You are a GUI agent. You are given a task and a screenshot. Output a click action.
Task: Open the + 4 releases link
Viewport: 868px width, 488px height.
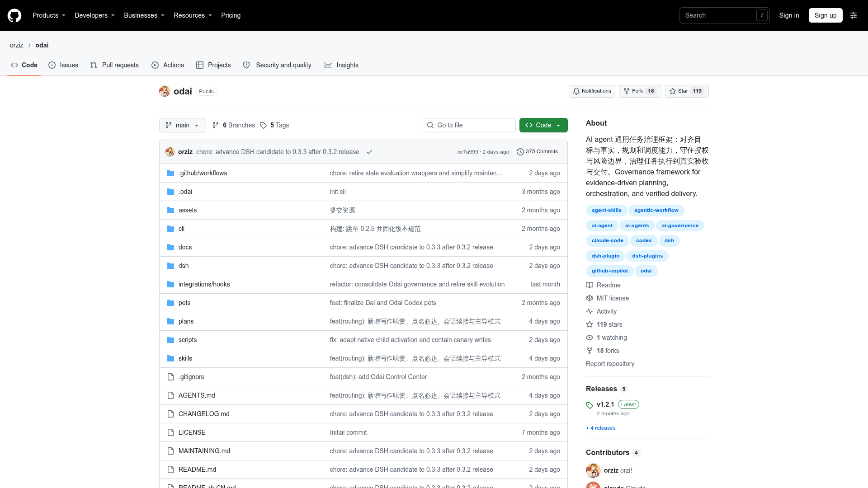tap(600, 428)
